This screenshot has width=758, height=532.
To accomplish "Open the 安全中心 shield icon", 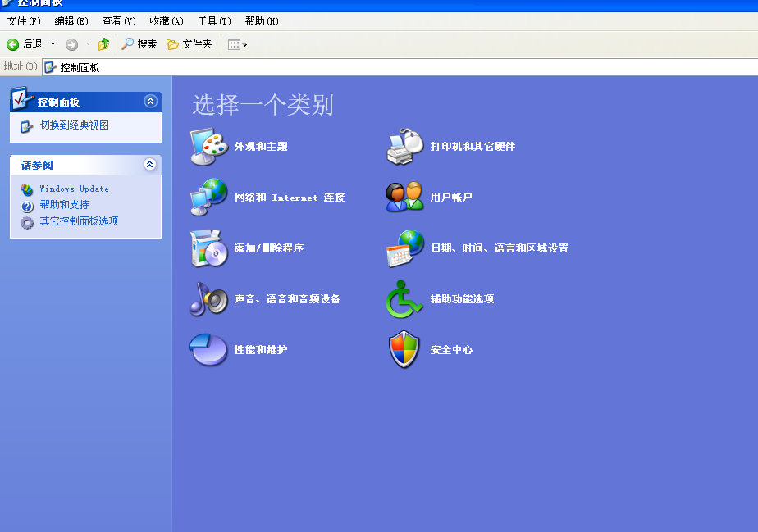I will [x=404, y=350].
